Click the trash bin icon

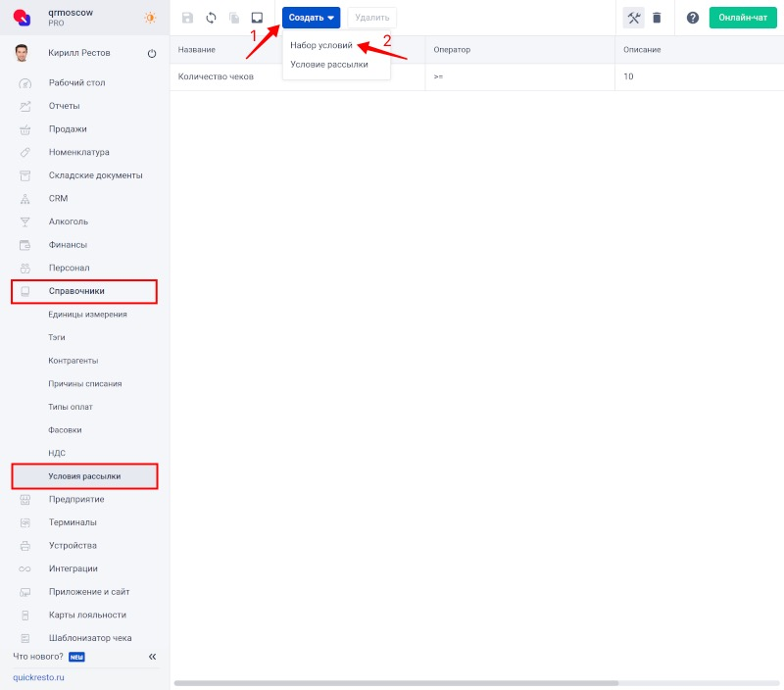coord(657,18)
